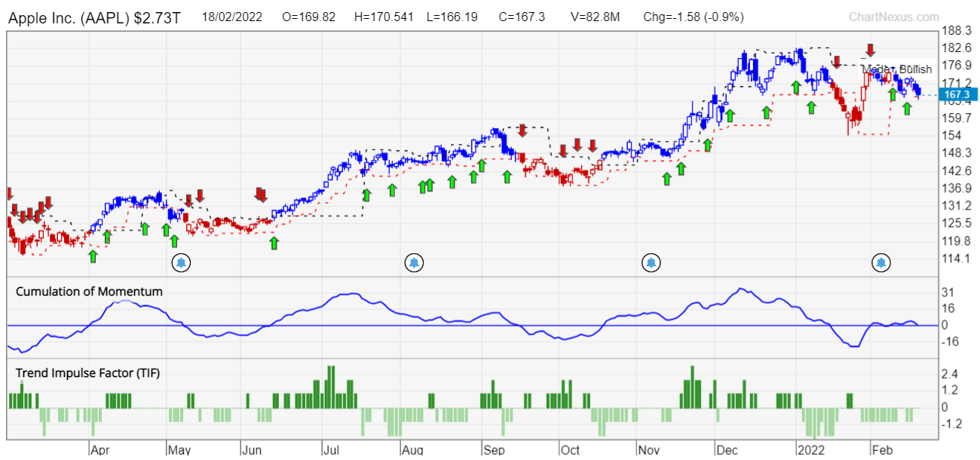
Task: Click the Trend Impulse Factor (TIF) panel label
Action: point(87,373)
